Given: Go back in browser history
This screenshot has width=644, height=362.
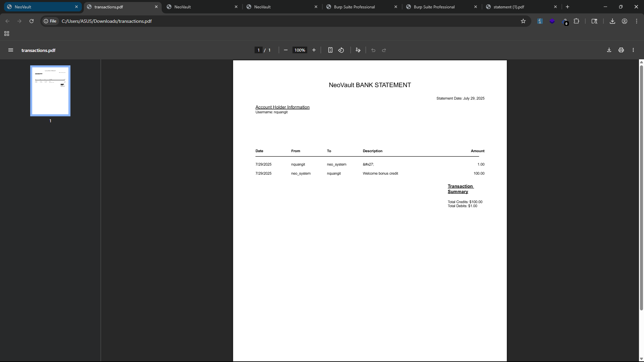Looking at the screenshot, I should click(x=7, y=21).
